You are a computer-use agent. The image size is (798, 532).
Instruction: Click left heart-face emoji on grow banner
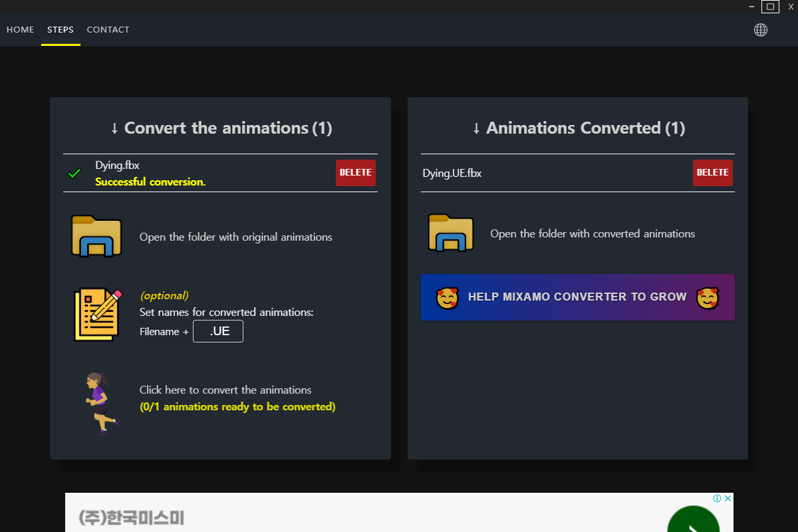point(448,298)
